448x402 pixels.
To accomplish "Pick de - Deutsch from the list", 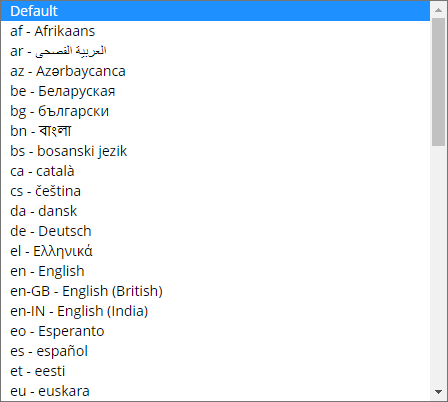I will coord(215,231).
